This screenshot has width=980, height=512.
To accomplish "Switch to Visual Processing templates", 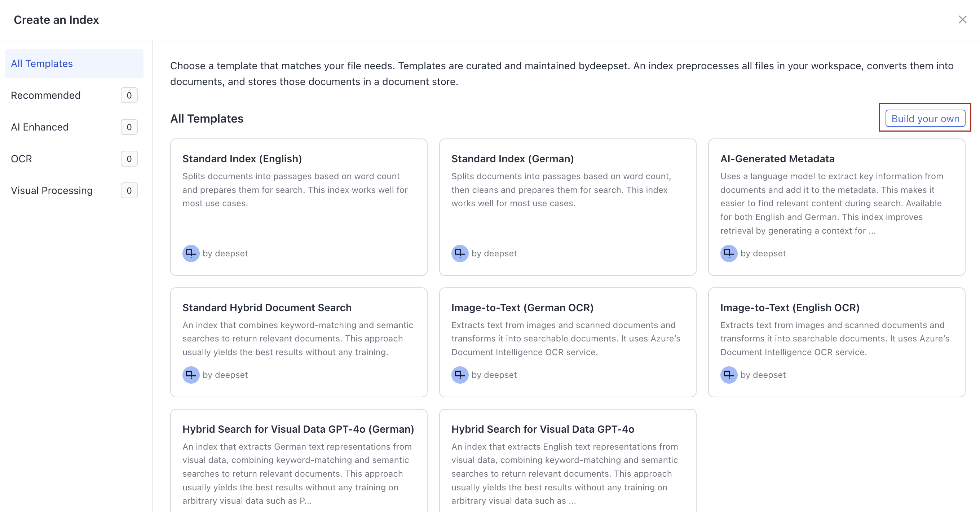I will pos(52,190).
